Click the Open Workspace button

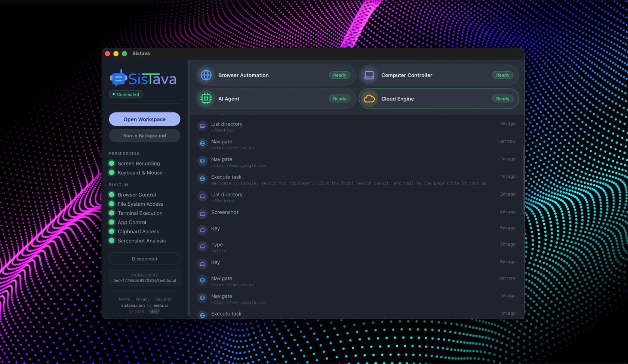click(x=144, y=119)
